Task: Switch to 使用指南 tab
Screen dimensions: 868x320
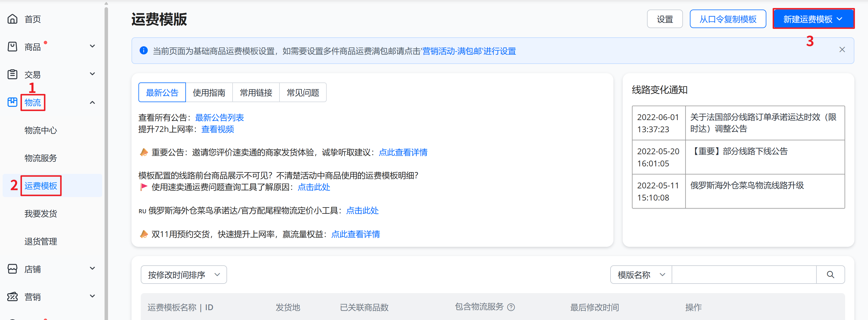Action: pos(209,93)
